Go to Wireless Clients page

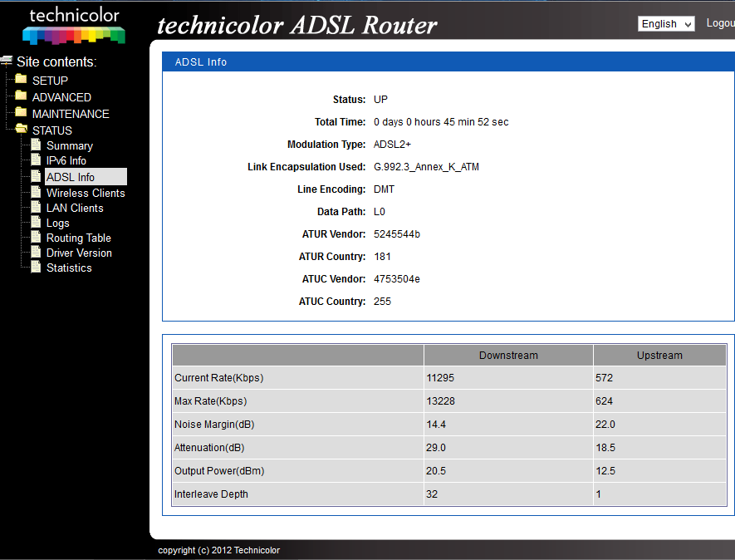point(86,194)
